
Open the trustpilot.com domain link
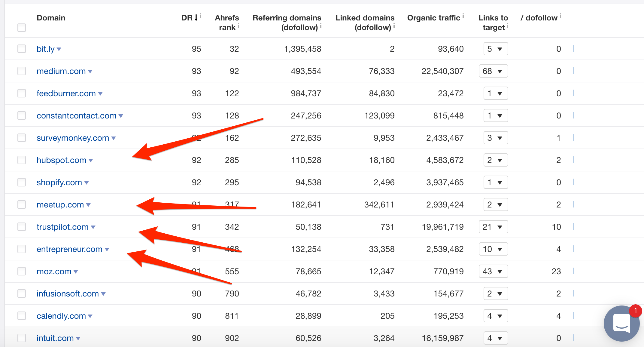click(62, 227)
